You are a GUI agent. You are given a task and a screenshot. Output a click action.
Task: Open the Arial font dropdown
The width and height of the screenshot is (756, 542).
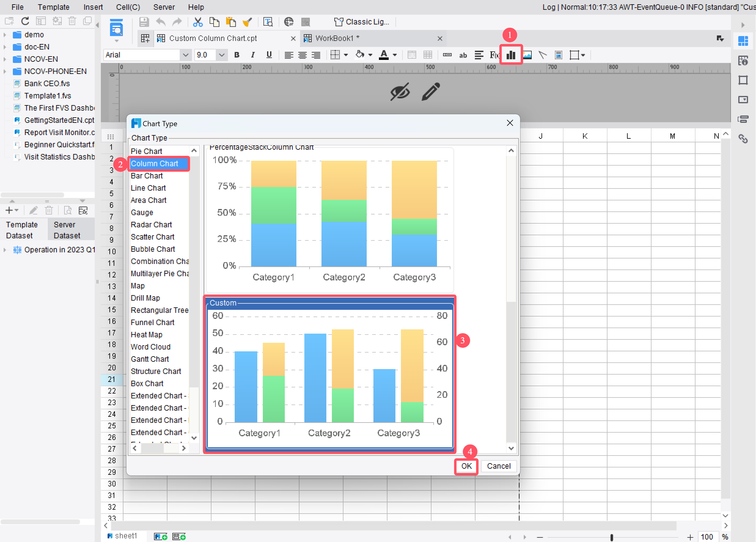click(x=185, y=55)
